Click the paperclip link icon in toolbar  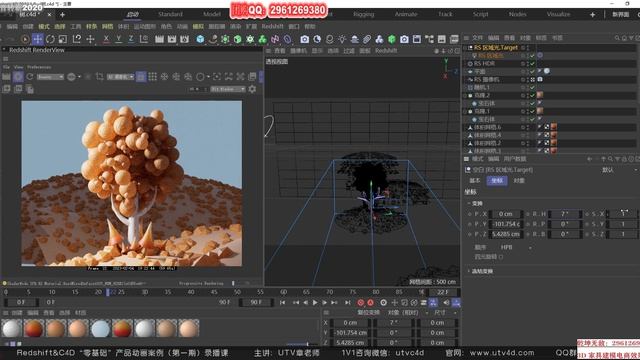[x=367, y=39]
